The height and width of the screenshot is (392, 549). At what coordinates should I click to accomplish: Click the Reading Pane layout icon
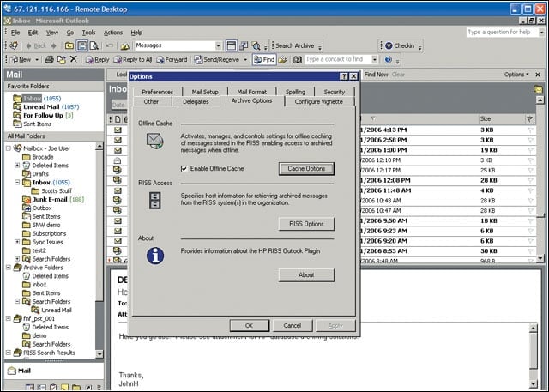231,45
